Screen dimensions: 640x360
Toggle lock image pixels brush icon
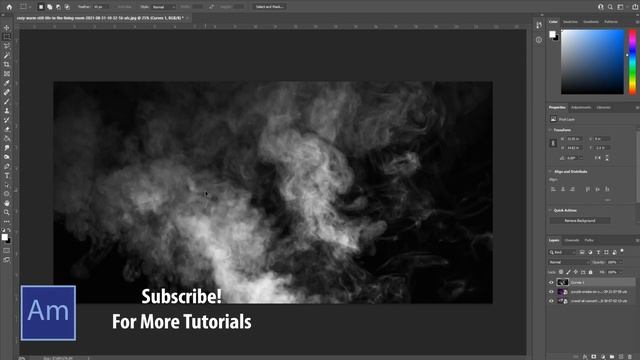(568, 272)
